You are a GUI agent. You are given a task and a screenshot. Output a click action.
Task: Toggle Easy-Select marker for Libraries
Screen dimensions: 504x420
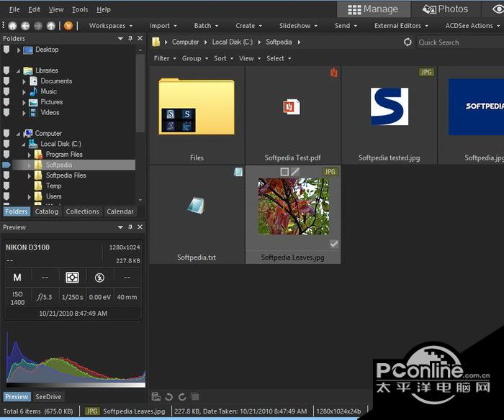pyautogui.click(x=6, y=70)
